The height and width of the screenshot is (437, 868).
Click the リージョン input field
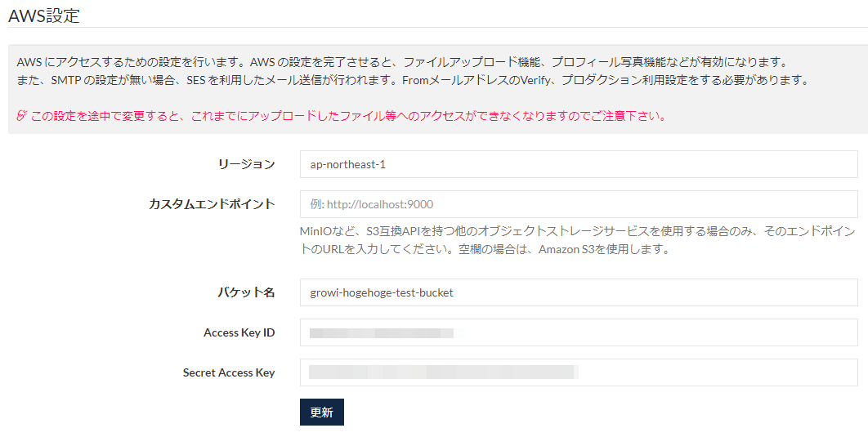(x=579, y=164)
